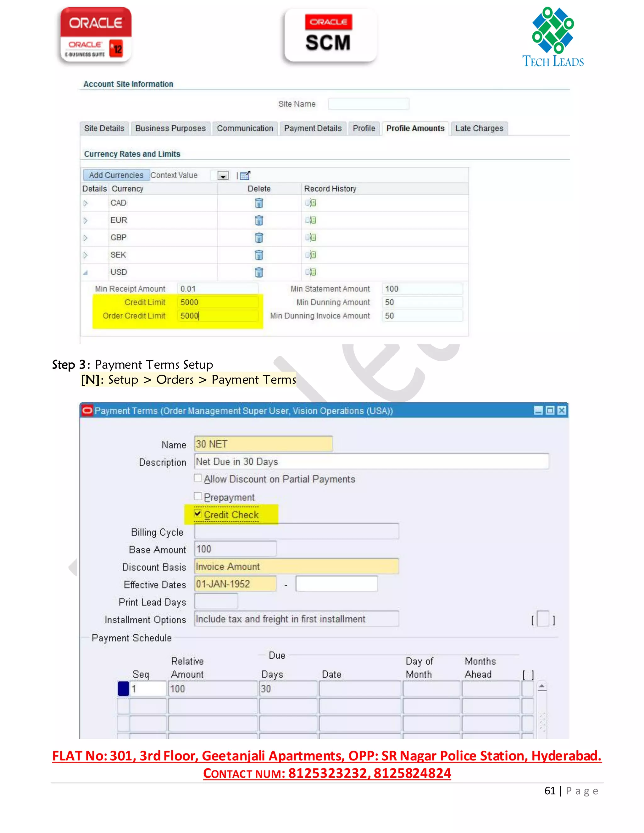Click the delete trash icon for GBP
The height and width of the screenshot is (833, 644).
click(259, 238)
